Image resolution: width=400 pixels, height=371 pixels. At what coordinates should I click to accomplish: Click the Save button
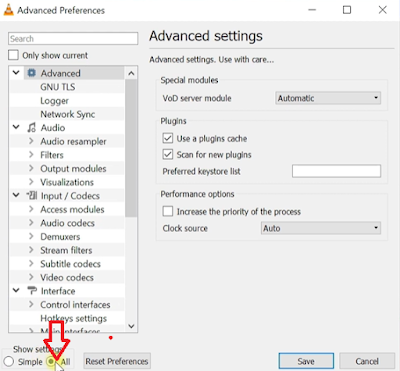pyautogui.click(x=306, y=361)
